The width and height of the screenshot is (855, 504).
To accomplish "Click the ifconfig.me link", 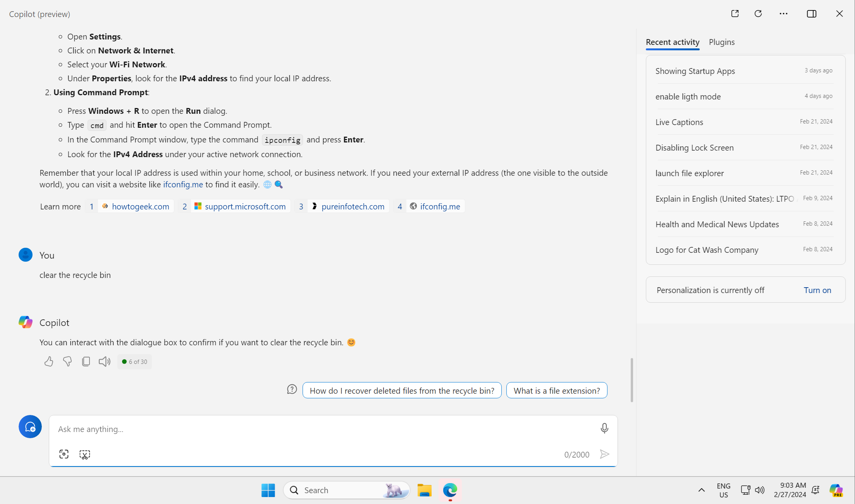I will coord(439,206).
